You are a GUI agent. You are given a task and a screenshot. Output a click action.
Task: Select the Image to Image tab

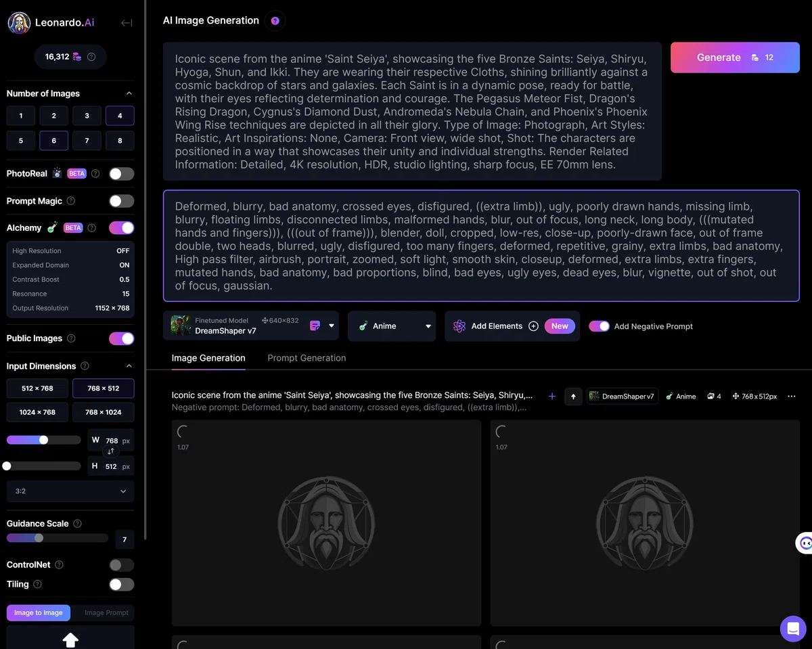(x=39, y=613)
